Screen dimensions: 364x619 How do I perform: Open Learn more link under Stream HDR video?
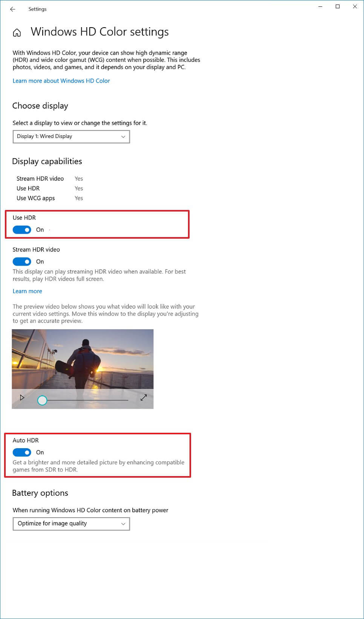(28, 291)
